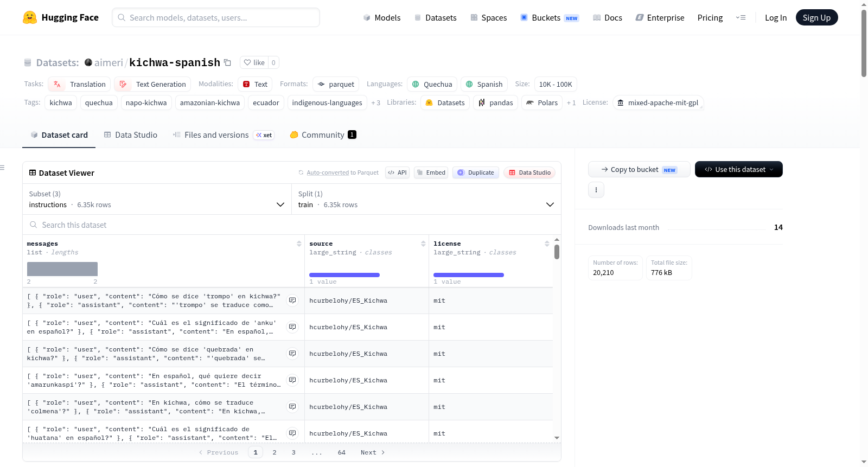Select the Text modality tag
Image resolution: width=868 pixels, height=467 pixels.
coord(255,84)
